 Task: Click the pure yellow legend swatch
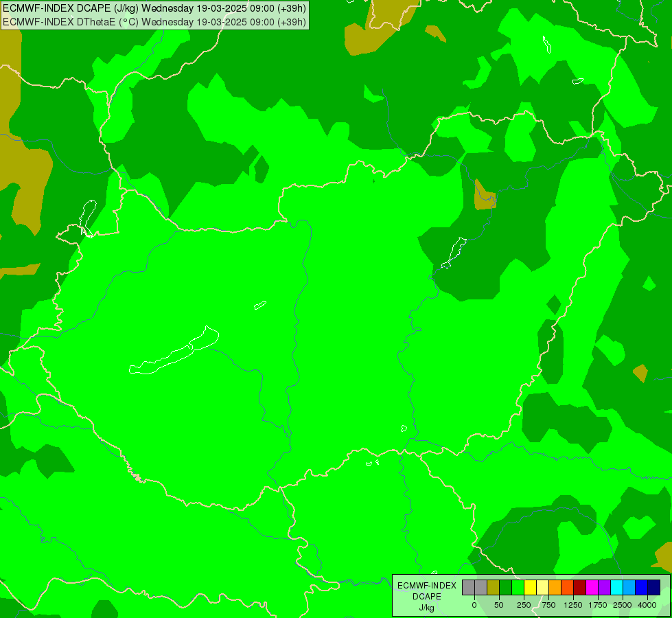click(x=531, y=588)
